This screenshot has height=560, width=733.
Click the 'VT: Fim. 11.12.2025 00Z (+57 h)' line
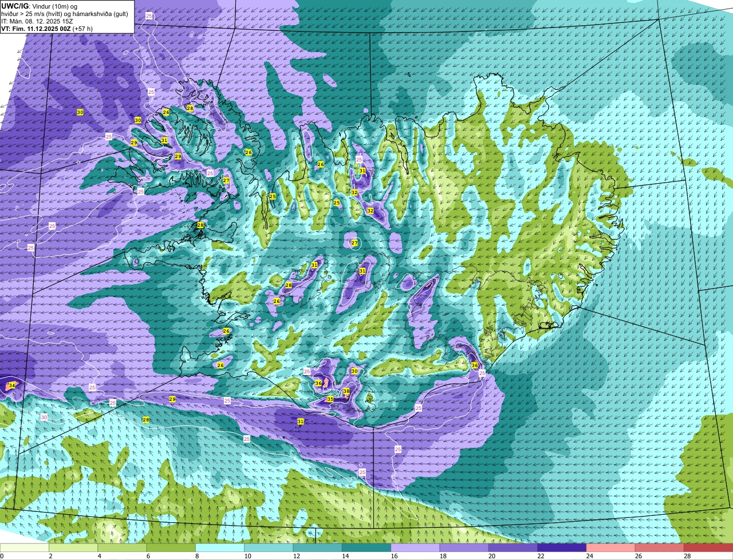47,28
